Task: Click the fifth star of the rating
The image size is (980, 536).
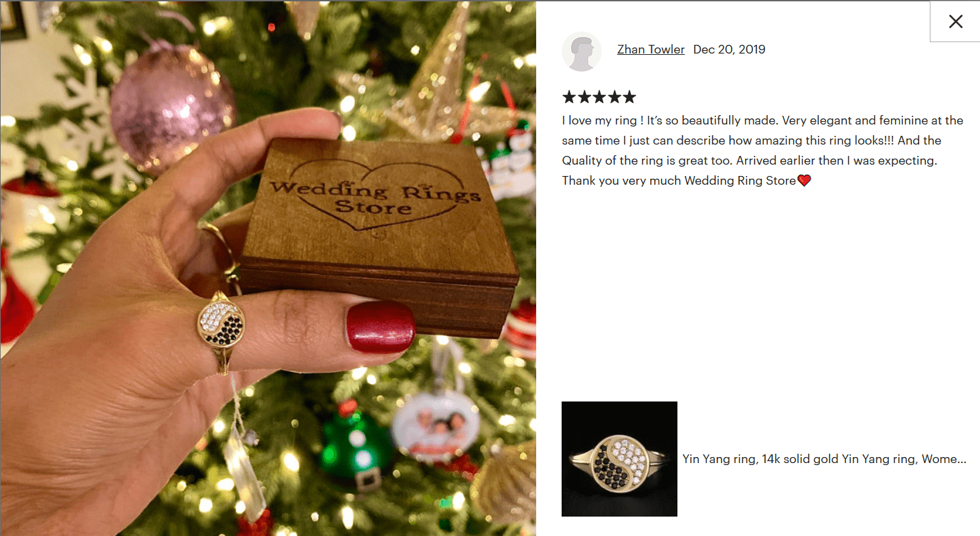Action: (629, 97)
